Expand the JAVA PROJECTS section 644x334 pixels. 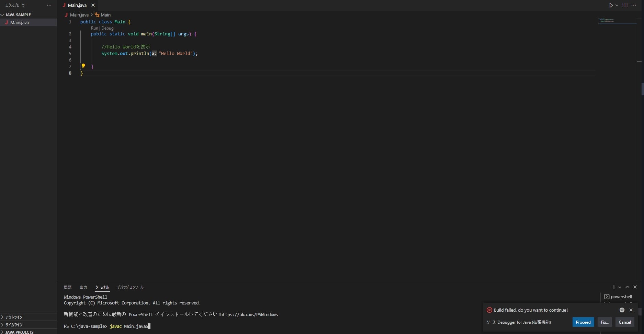coord(29,332)
